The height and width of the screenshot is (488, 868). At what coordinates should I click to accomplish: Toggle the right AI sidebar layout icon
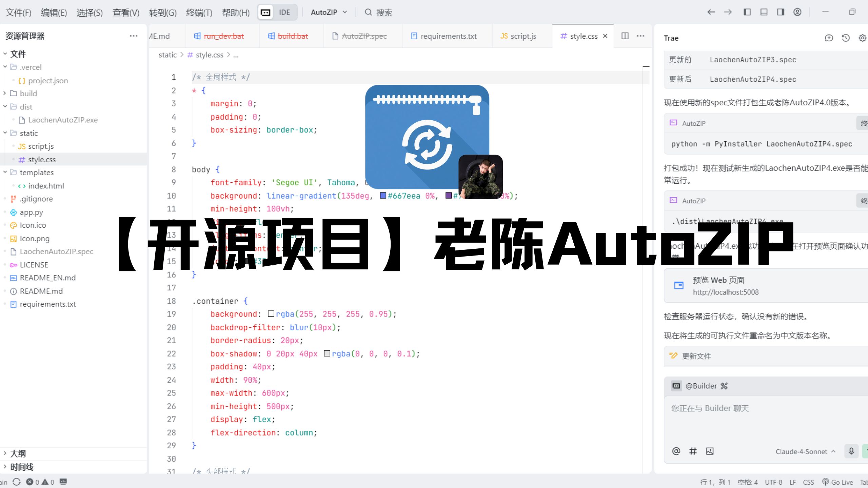(781, 12)
